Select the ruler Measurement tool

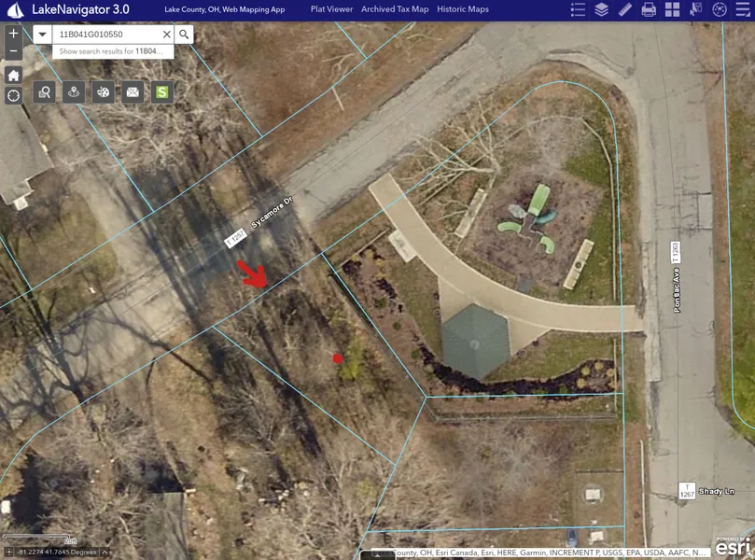(x=625, y=9)
